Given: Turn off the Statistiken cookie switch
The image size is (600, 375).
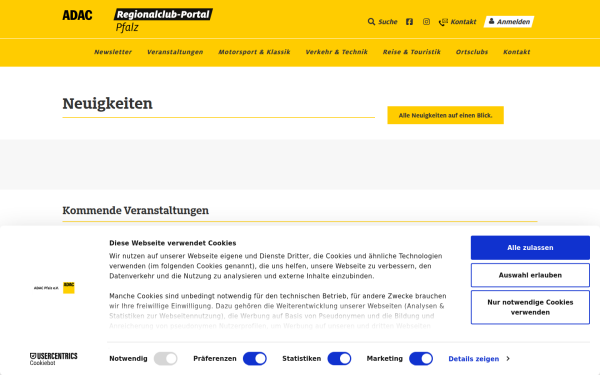Looking at the screenshot, I should pyautogui.click(x=339, y=359).
